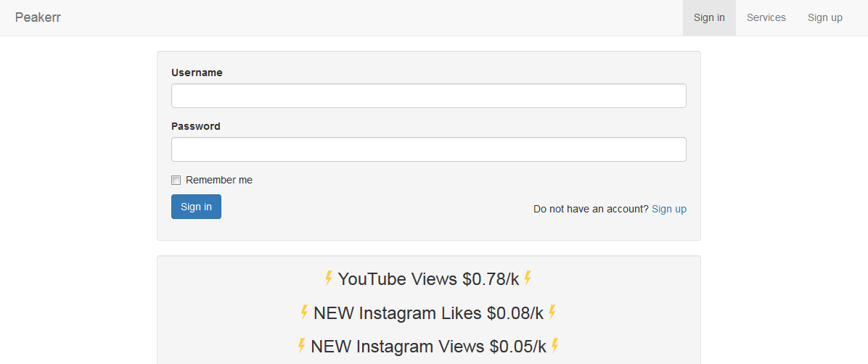Follow the Sign up link beside account prompt
This screenshot has height=364, width=868.
pos(668,209)
